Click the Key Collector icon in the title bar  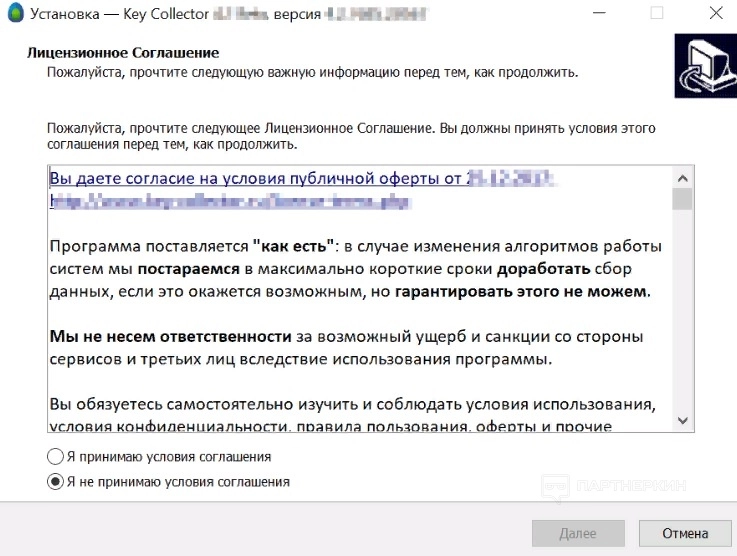coord(16,13)
